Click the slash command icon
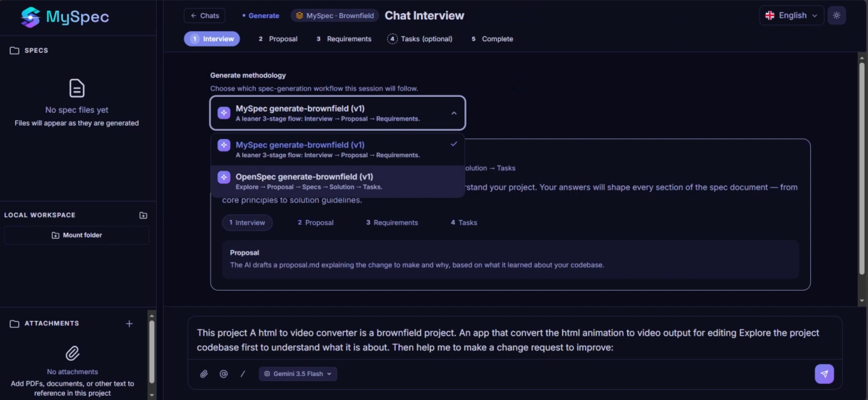This screenshot has width=868, height=400. [x=243, y=374]
